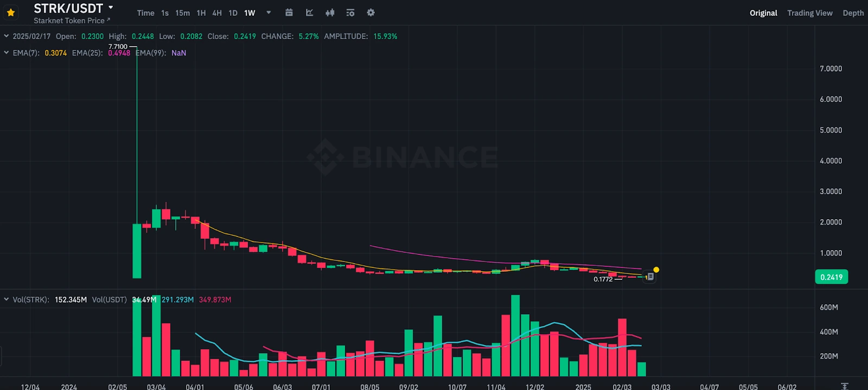868x390 pixels.
Task: Click the Close price 0.2419 in header
Action: [x=245, y=36]
